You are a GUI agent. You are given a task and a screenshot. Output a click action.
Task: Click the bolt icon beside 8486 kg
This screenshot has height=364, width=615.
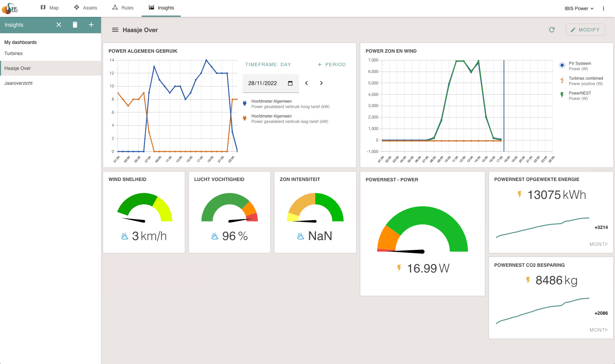[528, 280]
